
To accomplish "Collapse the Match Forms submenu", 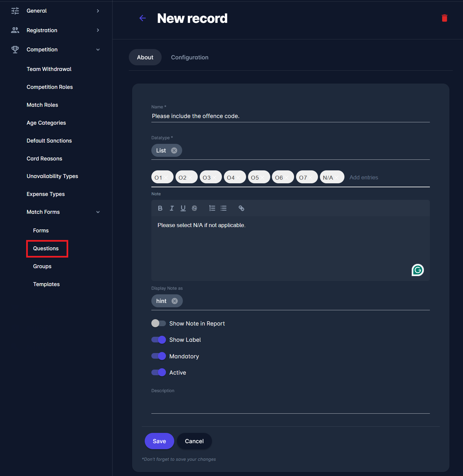I will [98, 212].
